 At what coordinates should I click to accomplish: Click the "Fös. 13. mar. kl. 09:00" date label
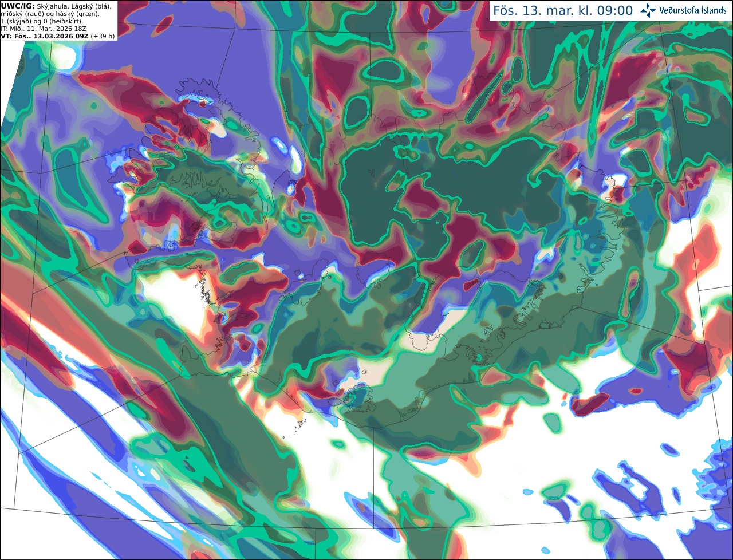click(x=563, y=10)
